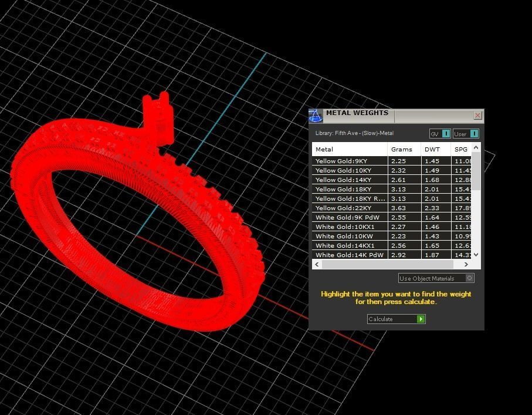Viewport: 532px width, 415px height.
Task: Click the green arrow beside Calculate
Action: 421,319
